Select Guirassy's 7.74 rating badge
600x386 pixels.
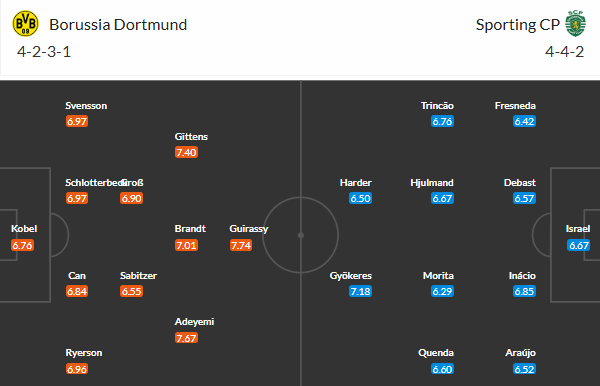tap(241, 245)
